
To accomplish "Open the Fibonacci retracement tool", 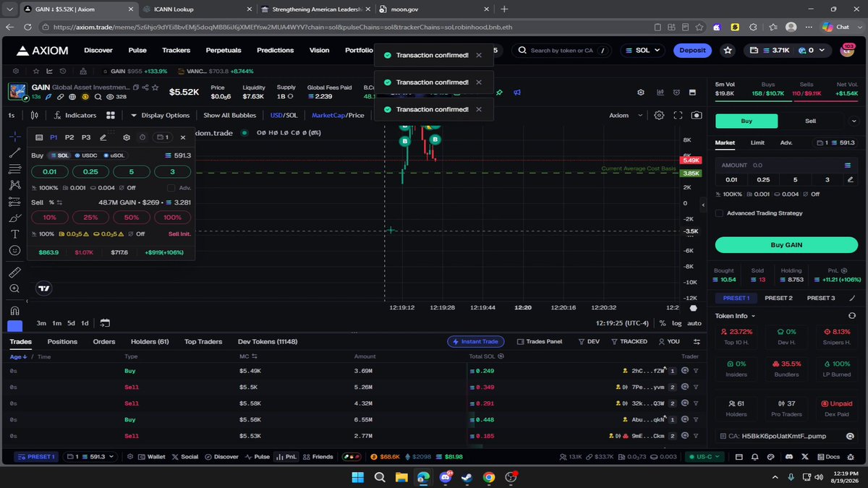I will (14, 168).
